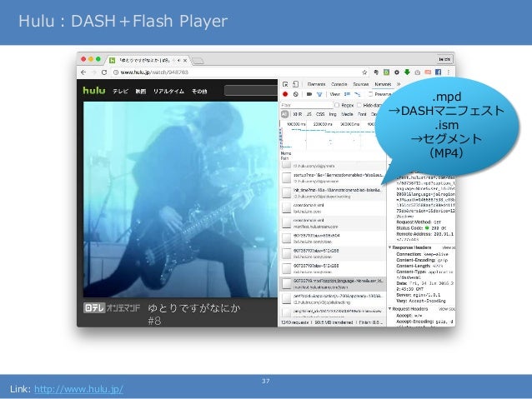This screenshot has width=532, height=399.
Task: Click the black gear extension icon
Action: point(397,72)
